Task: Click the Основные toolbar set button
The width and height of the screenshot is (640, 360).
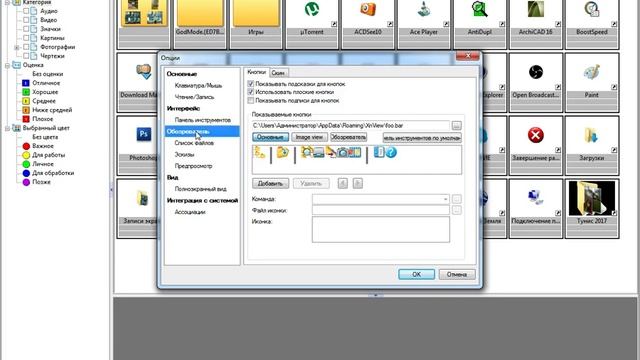Action: (270, 137)
